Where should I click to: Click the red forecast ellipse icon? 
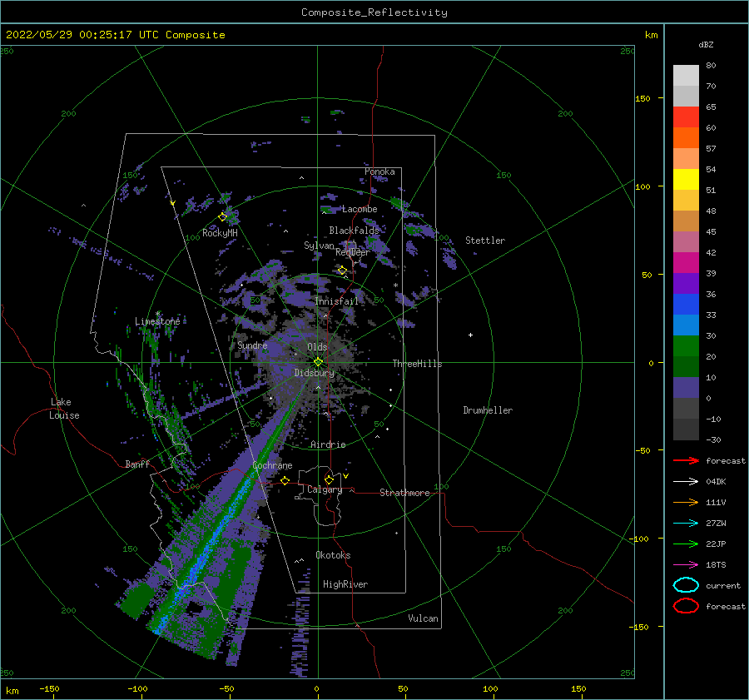pyautogui.click(x=686, y=606)
